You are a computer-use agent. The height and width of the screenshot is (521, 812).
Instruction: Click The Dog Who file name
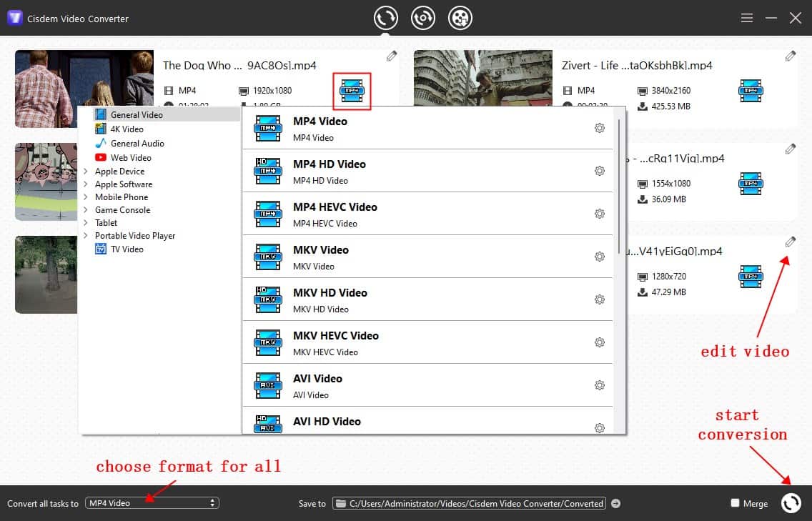[x=239, y=65]
